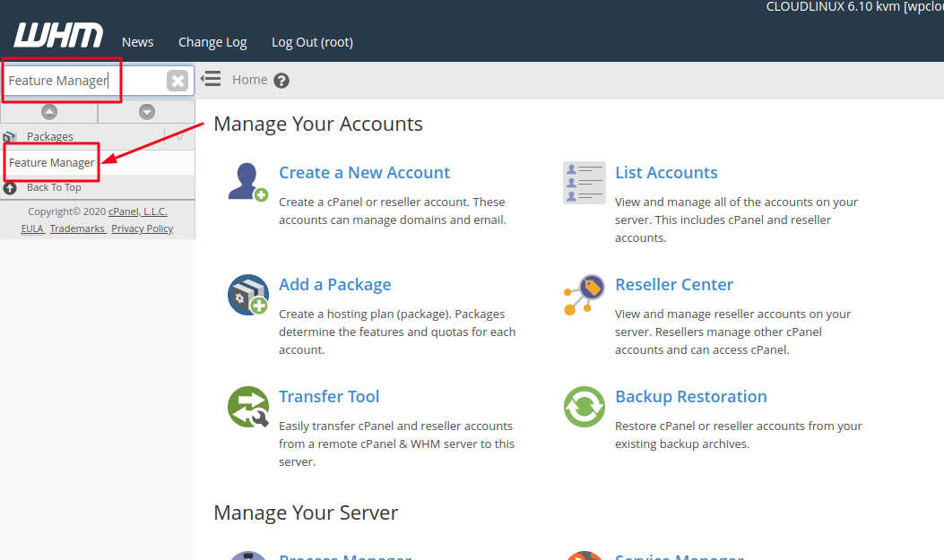Open the Privacy Policy link
This screenshot has height=560, width=944.
tap(142, 228)
